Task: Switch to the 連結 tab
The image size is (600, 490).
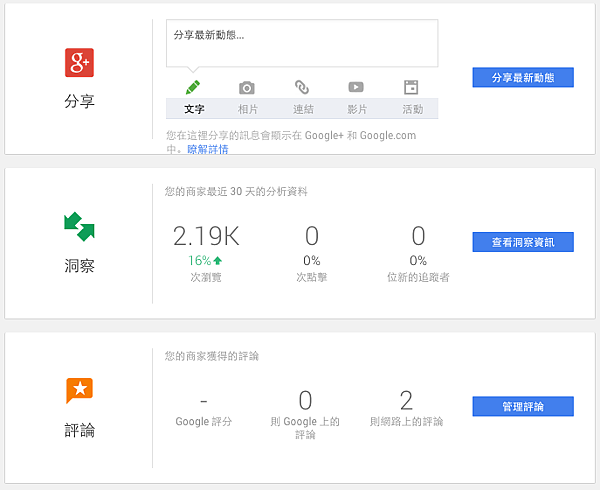Action: pos(303,109)
